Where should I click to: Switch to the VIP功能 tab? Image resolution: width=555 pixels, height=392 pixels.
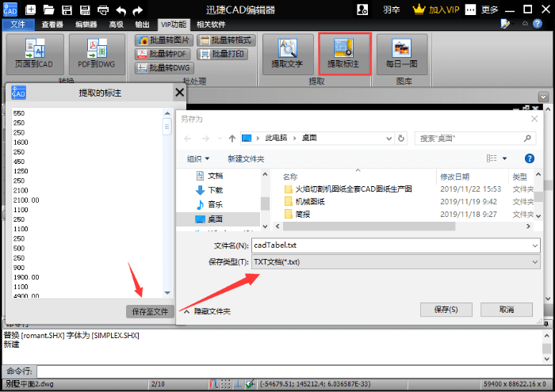[x=174, y=25]
